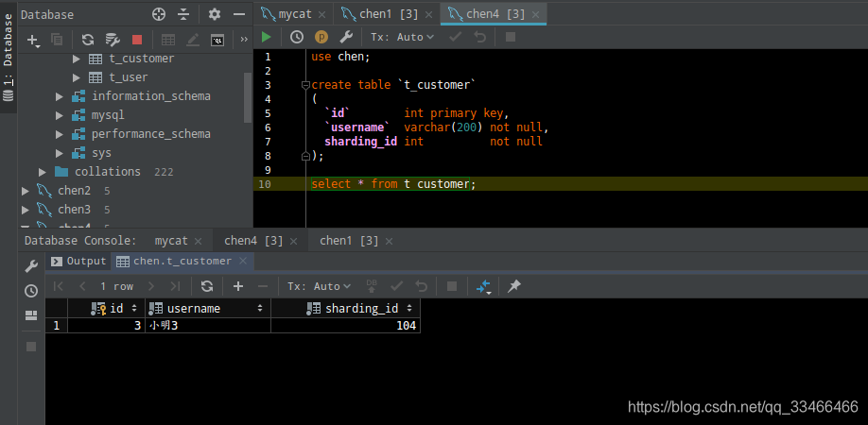Expand chen2 data source

click(25, 191)
